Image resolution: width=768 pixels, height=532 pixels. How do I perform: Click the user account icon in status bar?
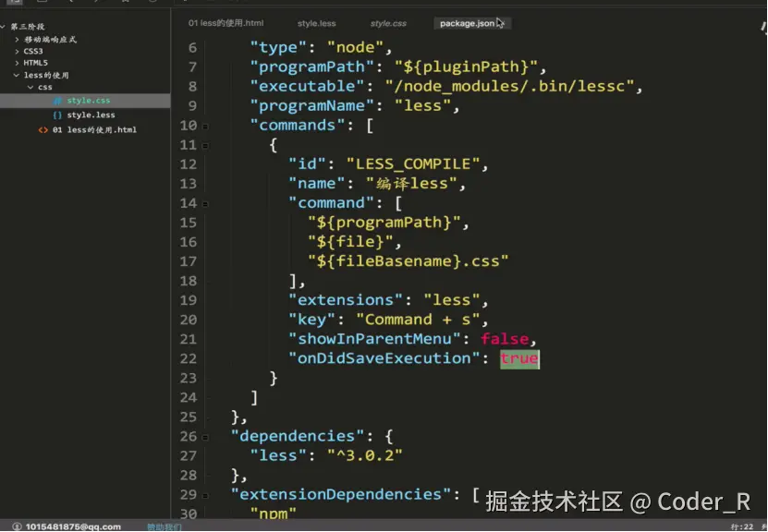click(x=18, y=526)
